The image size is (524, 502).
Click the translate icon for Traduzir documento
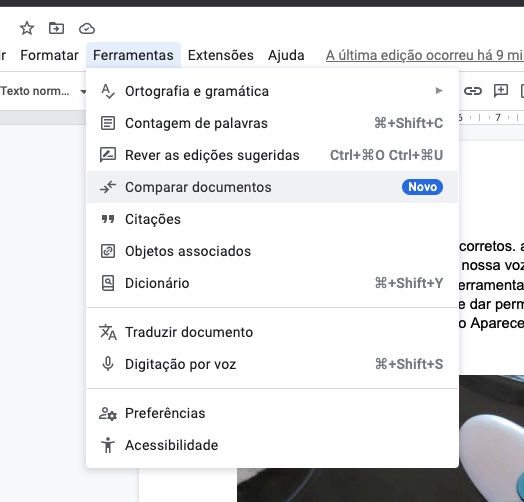click(x=108, y=332)
